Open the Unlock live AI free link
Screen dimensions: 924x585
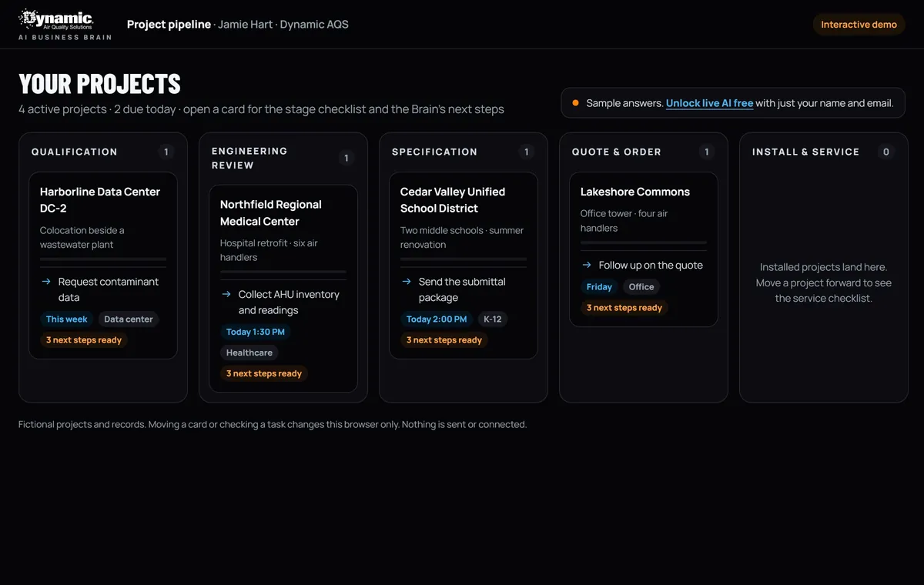point(709,103)
